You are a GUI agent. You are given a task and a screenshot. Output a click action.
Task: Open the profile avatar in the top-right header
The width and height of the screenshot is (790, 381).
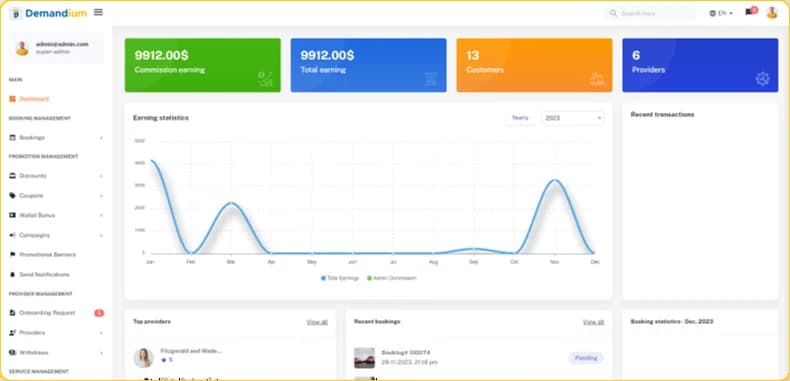tap(772, 13)
